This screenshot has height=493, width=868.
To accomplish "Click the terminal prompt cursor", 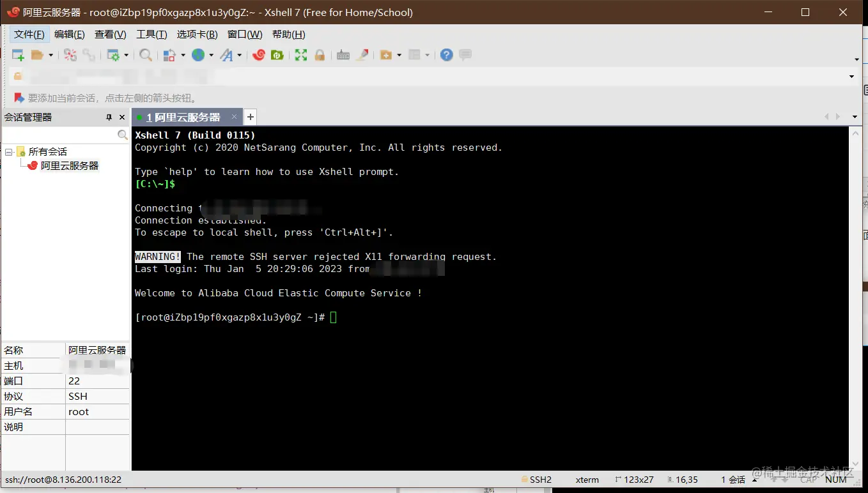I will click(333, 317).
